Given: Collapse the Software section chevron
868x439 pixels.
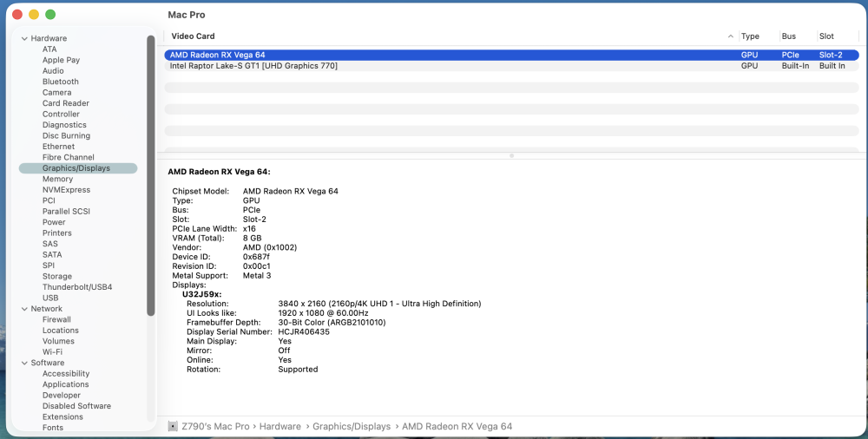Looking at the screenshot, I should tap(24, 364).
